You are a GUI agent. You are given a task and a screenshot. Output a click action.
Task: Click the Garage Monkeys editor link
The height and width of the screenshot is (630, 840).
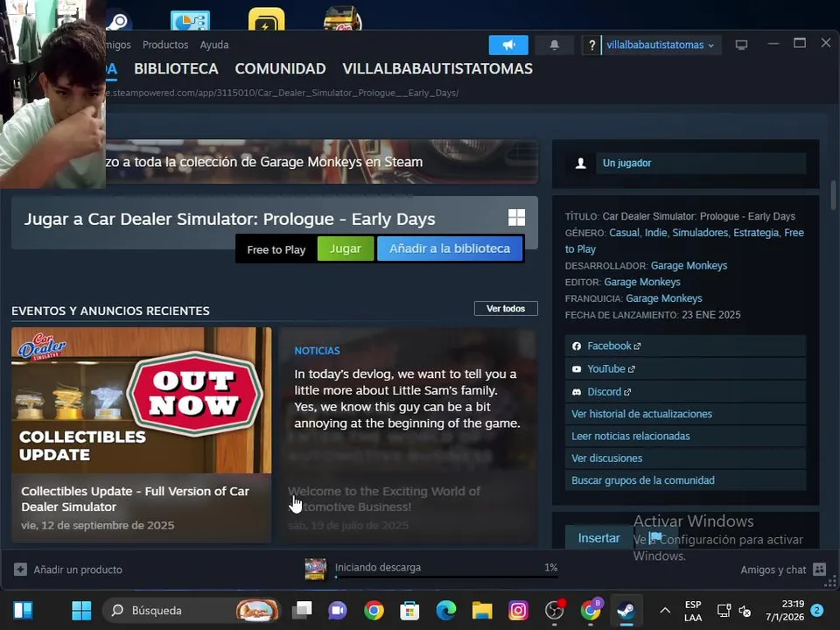pyautogui.click(x=641, y=282)
